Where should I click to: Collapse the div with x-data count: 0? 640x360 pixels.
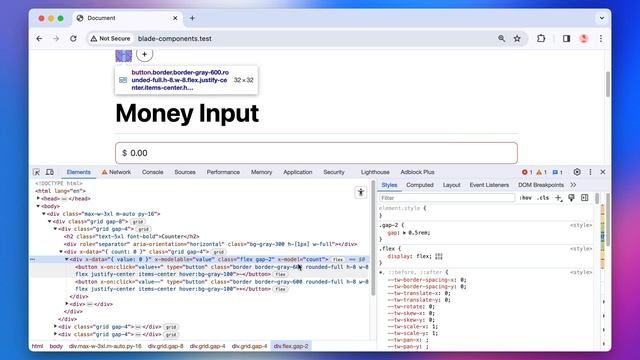tap(61, 252)
